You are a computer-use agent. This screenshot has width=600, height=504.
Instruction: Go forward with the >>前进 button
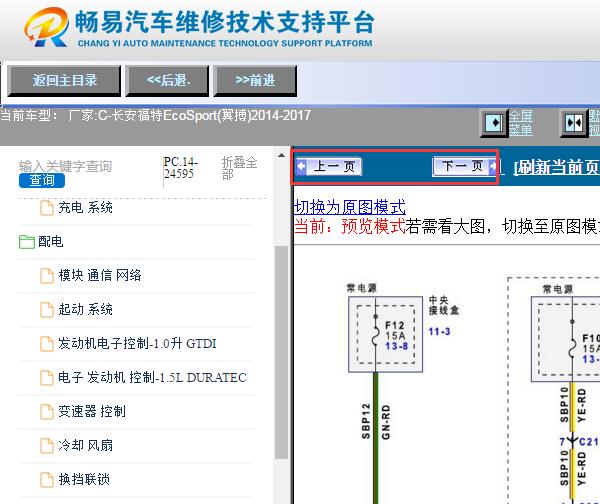point(255,81)
